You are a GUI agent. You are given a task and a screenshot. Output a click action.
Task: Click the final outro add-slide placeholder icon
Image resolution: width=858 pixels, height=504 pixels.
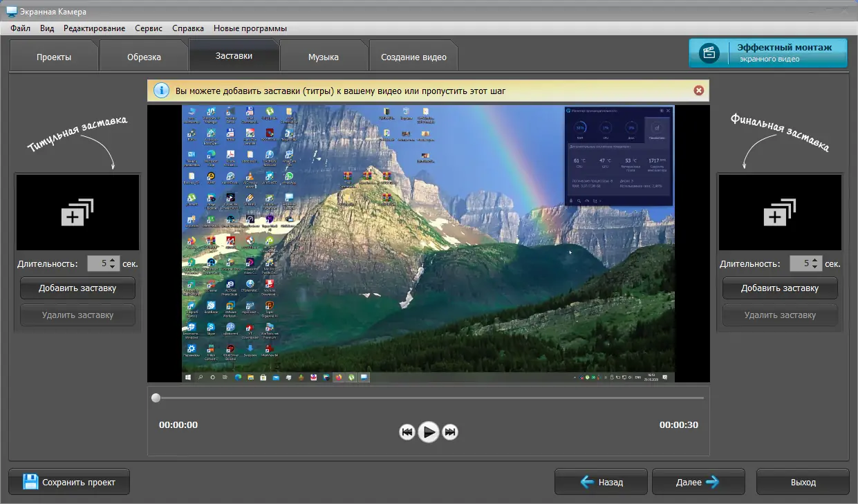(780, 212)
